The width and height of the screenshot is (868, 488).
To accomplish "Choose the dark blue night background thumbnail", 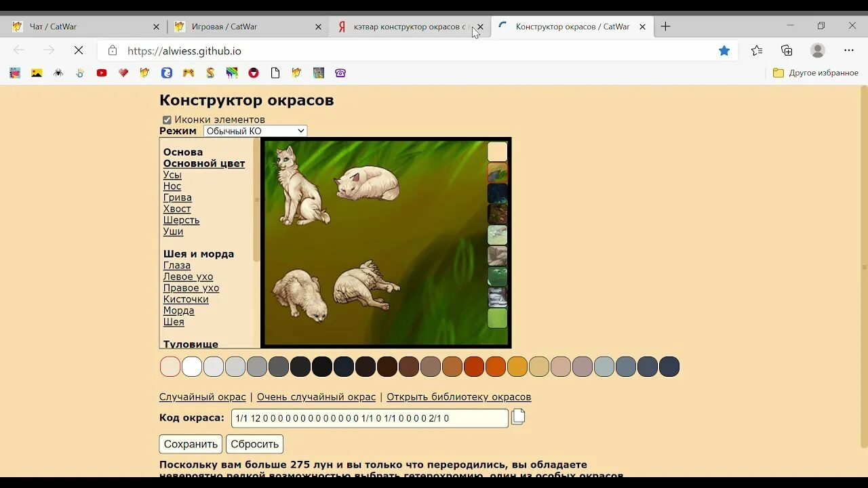I will coord(497,194).
